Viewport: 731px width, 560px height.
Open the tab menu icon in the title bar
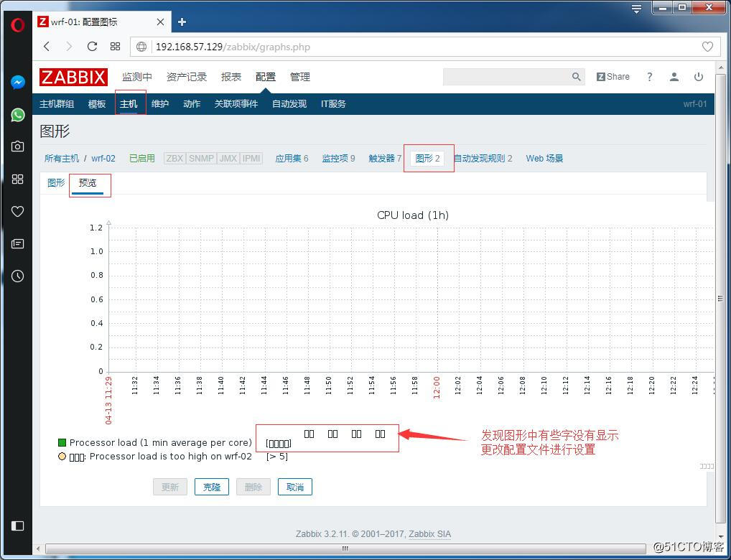point(636,9)
